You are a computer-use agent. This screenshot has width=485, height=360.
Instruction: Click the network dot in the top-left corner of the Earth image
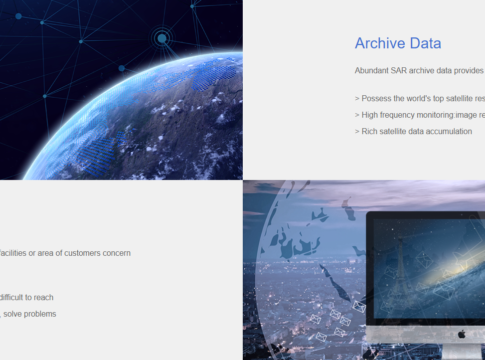tap(19, 16)
